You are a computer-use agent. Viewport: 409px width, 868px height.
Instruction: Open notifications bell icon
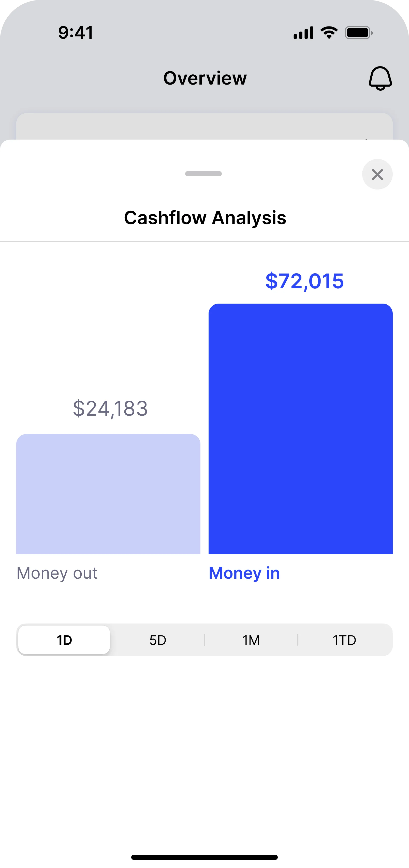pos(380,78)
